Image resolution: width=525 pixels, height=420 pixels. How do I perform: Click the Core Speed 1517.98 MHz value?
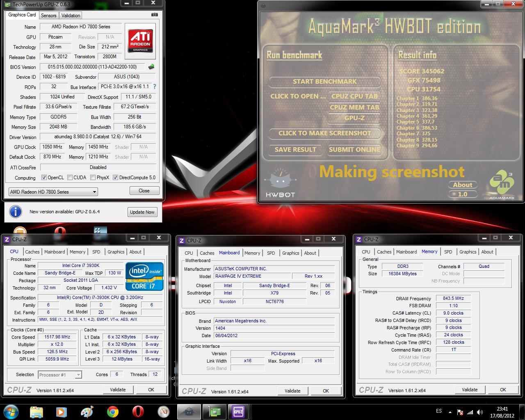[58, 337]
